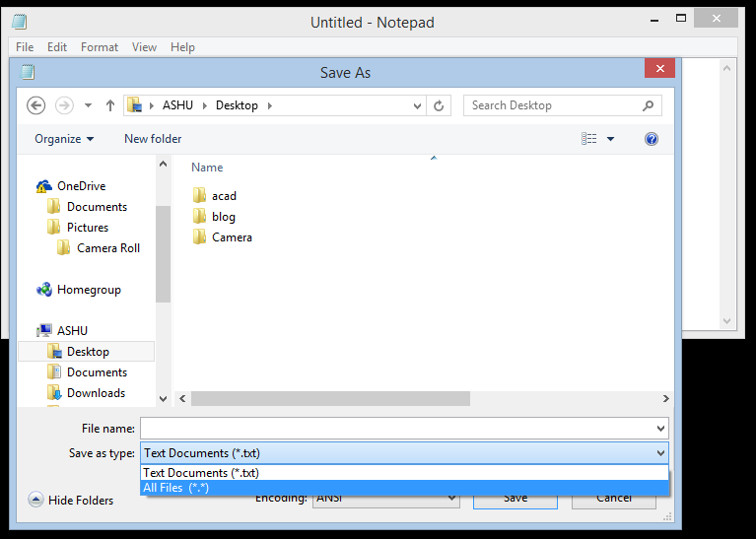Maximize the Notepad window
The image size is (756, 539).
pos(681,19)
